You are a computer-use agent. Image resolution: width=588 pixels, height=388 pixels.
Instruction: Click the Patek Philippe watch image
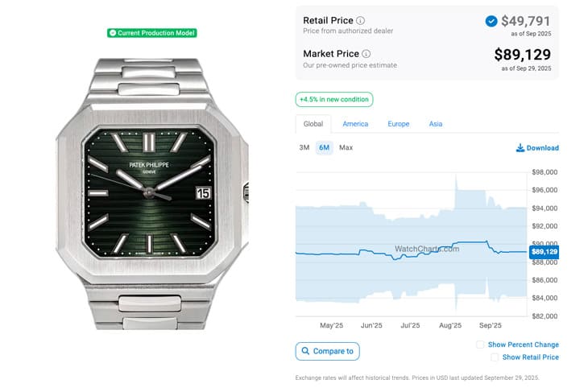click(x=151, y=192)
